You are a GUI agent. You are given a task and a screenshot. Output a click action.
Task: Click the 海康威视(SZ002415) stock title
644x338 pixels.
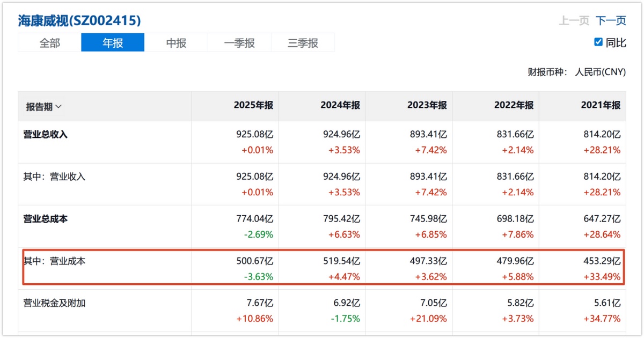click(79, 21)
